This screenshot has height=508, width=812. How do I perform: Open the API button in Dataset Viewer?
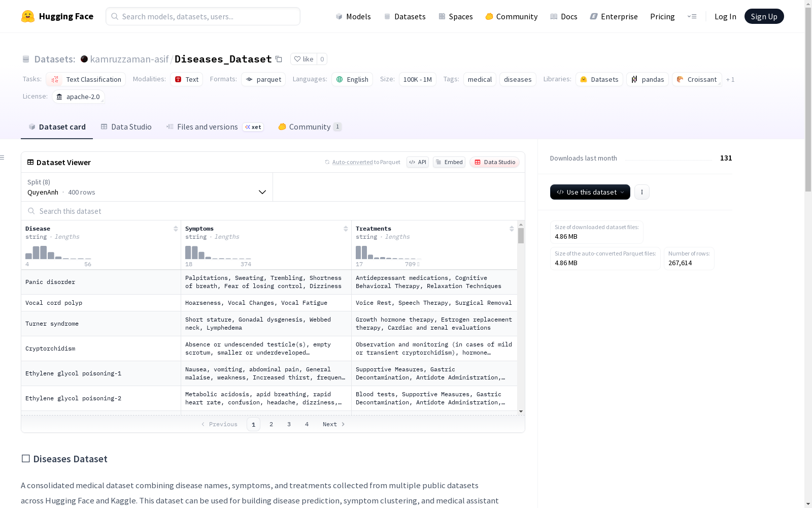(x=418, y=162)
